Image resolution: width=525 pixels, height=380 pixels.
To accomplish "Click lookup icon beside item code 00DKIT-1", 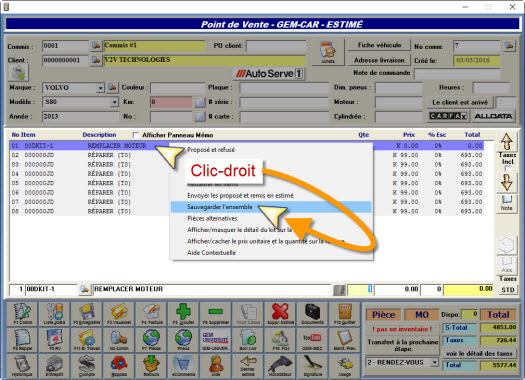I will 84,289.
